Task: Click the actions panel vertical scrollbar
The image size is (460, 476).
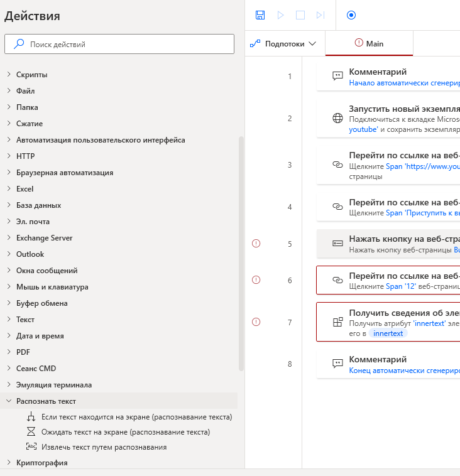Action: 241,251
